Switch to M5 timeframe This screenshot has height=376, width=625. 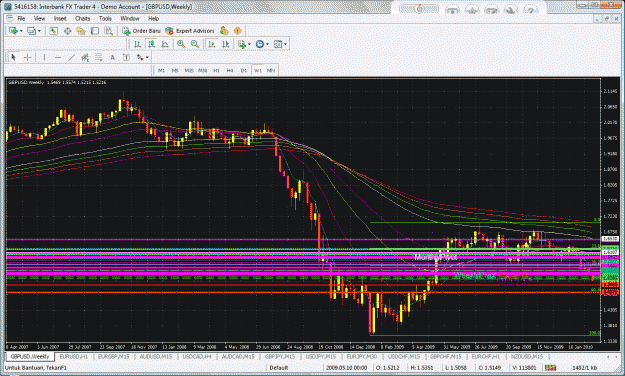pos(175,71)
